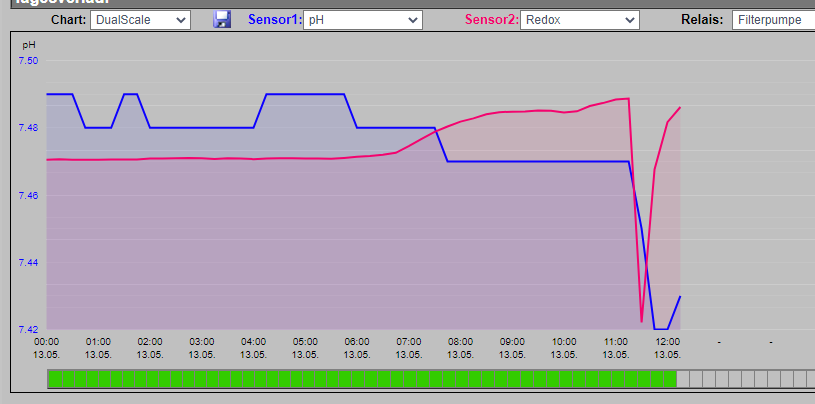The image size is (815, 404).
Task: Click the 09:00 time axis label
Action: (x=512, y=342)
